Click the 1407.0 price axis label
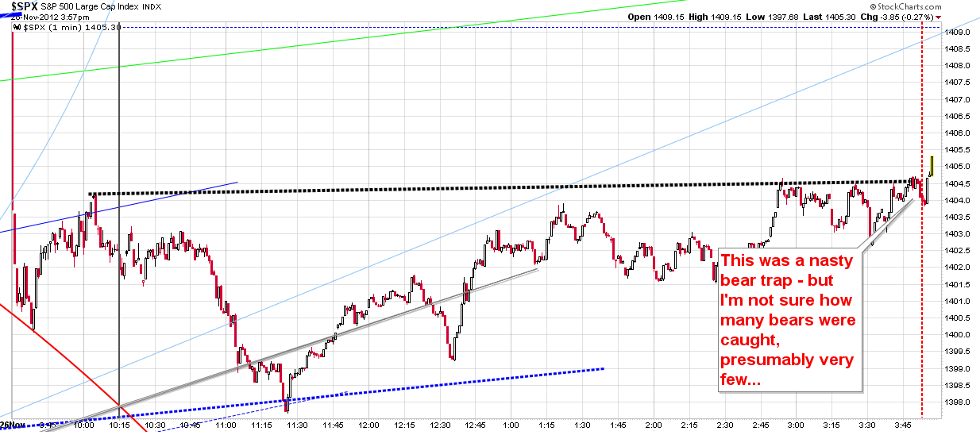This screenshot has height=435, width=980. [x=956, y=100]
